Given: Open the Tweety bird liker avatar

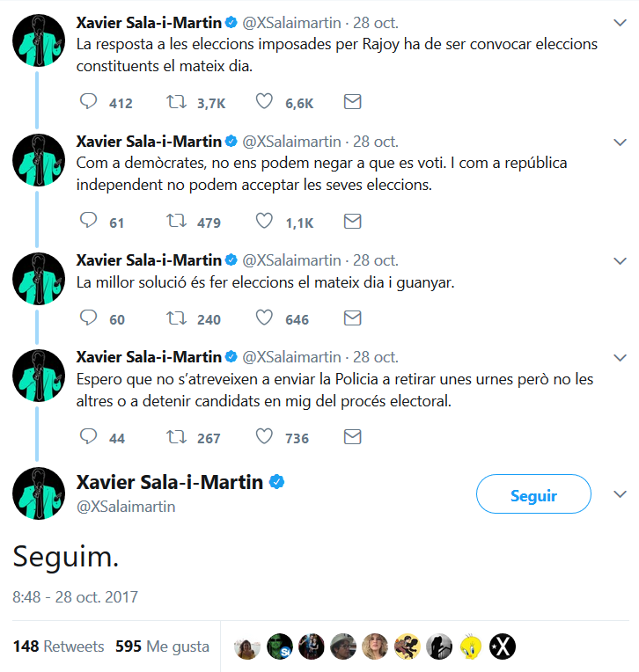Looking at the screenshot, I should 472,646.
